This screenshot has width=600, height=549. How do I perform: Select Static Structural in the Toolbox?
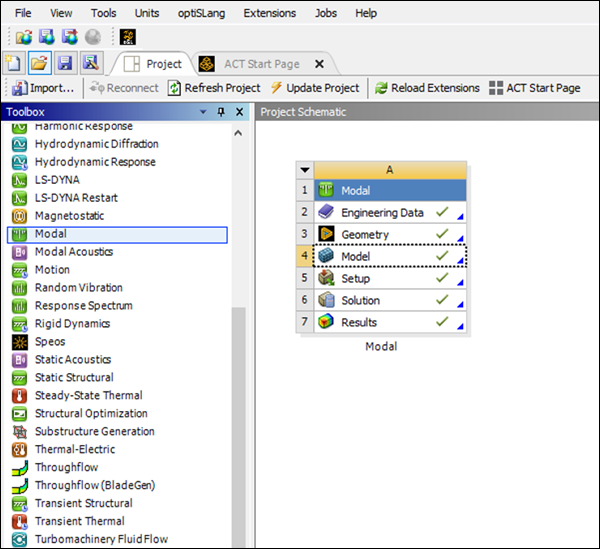(74, 378)
